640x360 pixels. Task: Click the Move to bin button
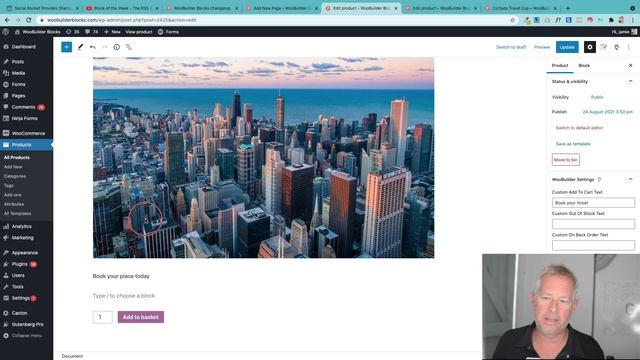[565, 160]
